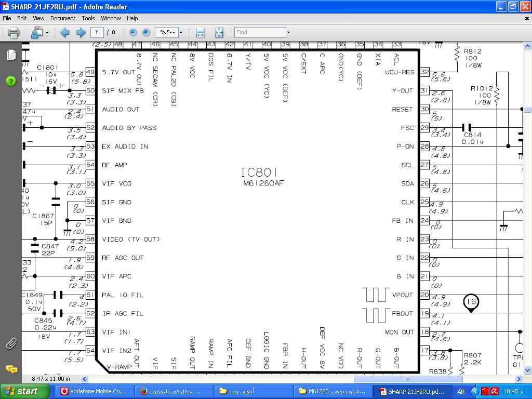Click the 'M61260AF' chip part number
Screen dimensions: 532x399
(x=263, y=183)
